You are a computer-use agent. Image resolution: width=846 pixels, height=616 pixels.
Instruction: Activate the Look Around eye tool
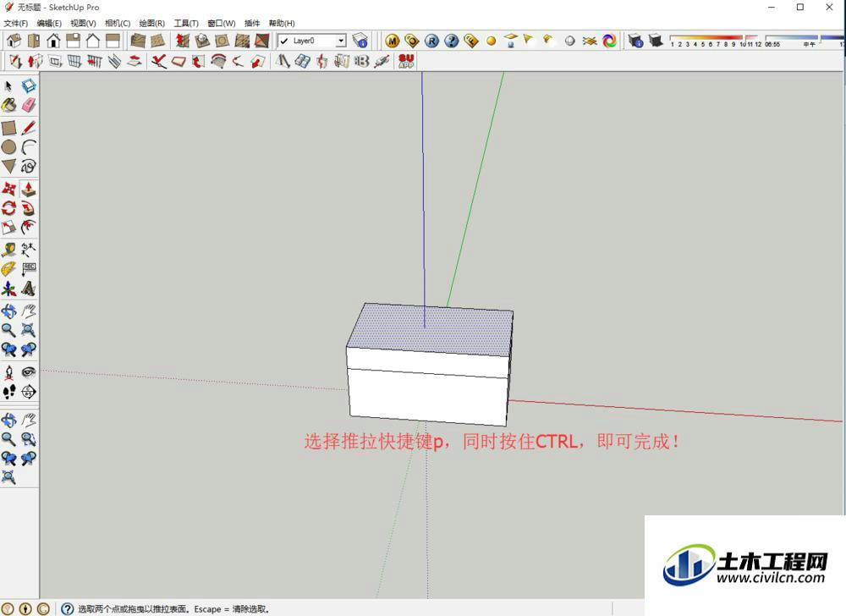click(29, 372)
